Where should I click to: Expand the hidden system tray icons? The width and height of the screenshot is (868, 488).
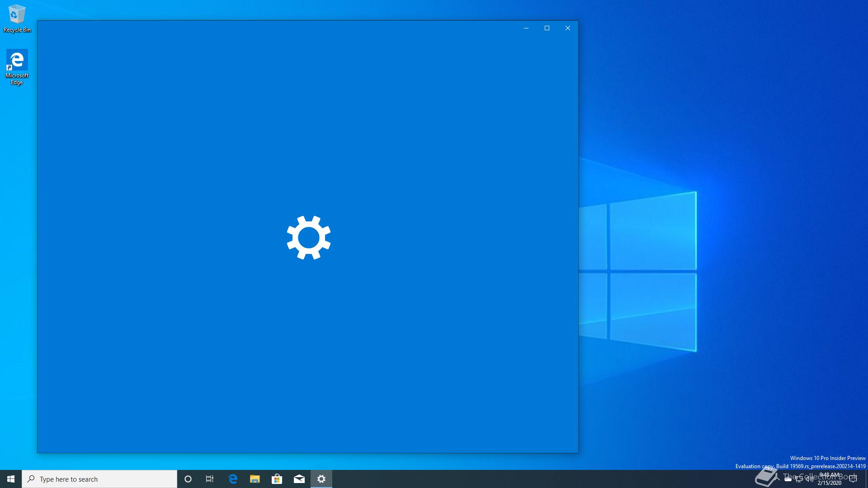777,479
